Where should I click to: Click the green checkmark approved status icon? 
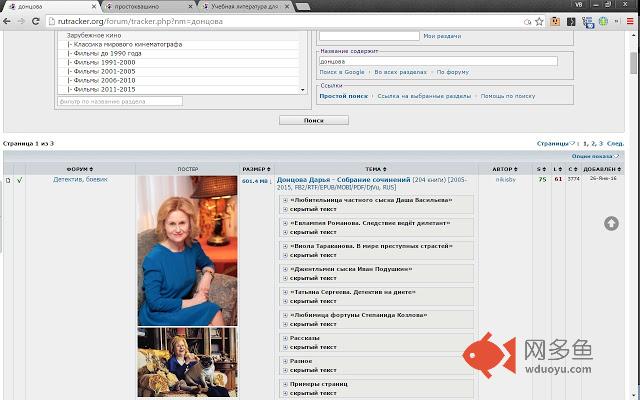19,180
